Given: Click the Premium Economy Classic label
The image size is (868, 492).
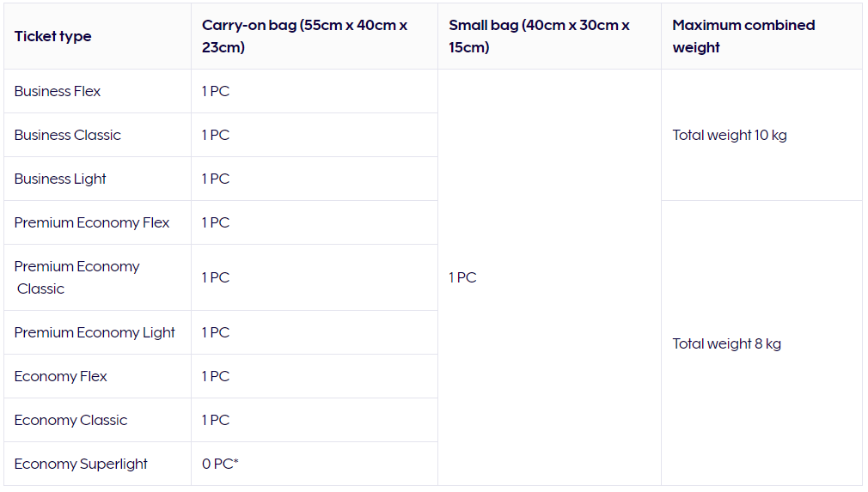Looking at the screenshot, I should tap(76, 277).
